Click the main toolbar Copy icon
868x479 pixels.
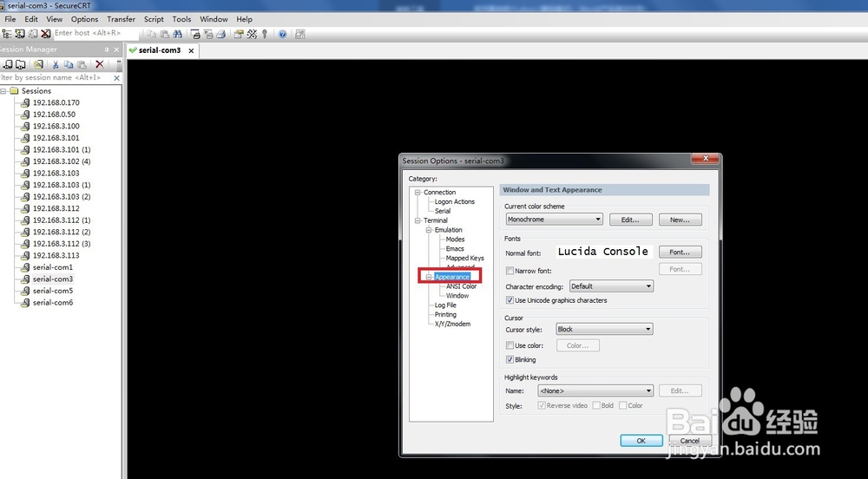(x=151, y=35)
